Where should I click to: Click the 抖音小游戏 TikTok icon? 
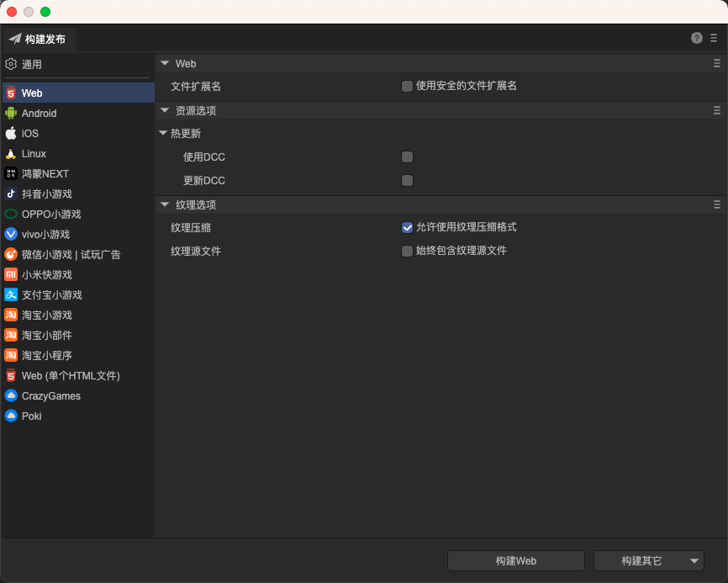click(x=11, y=193)
